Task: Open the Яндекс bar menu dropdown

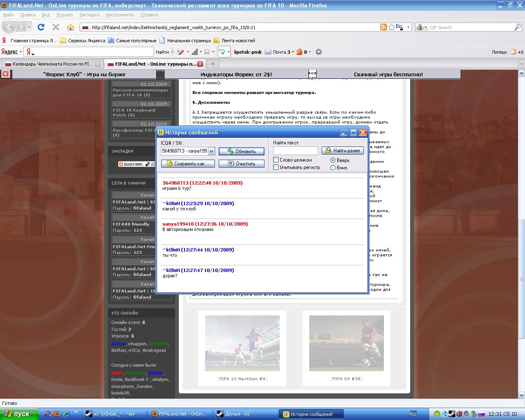Action: tap(21, 52)
